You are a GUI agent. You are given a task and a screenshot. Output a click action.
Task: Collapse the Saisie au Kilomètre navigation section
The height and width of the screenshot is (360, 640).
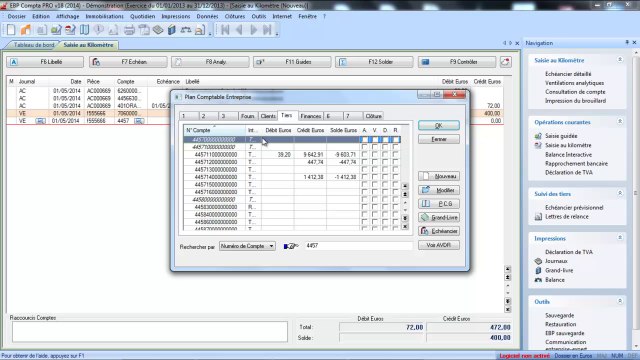click(x=620, y=60)
